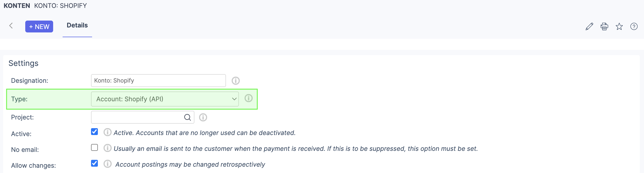Uncheck the Allow changes checkbox
This screenshot has width=644, height=173.
[94, 163]
